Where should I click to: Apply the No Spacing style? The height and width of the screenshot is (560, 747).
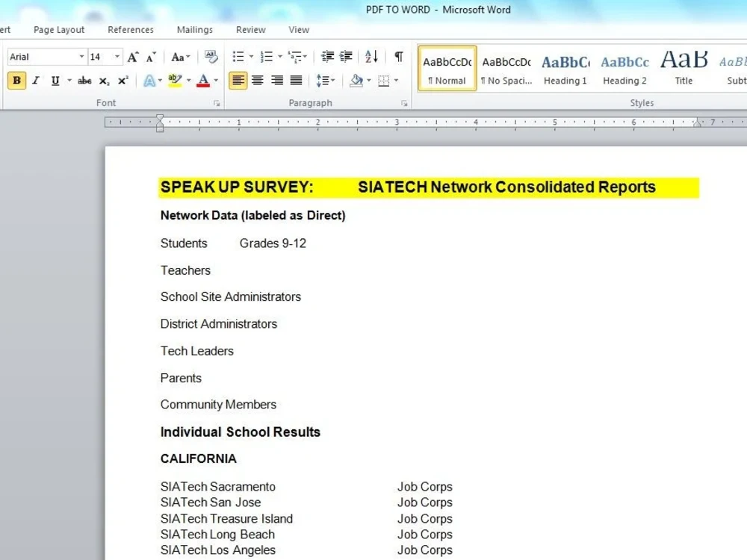(x=506, y=69)
